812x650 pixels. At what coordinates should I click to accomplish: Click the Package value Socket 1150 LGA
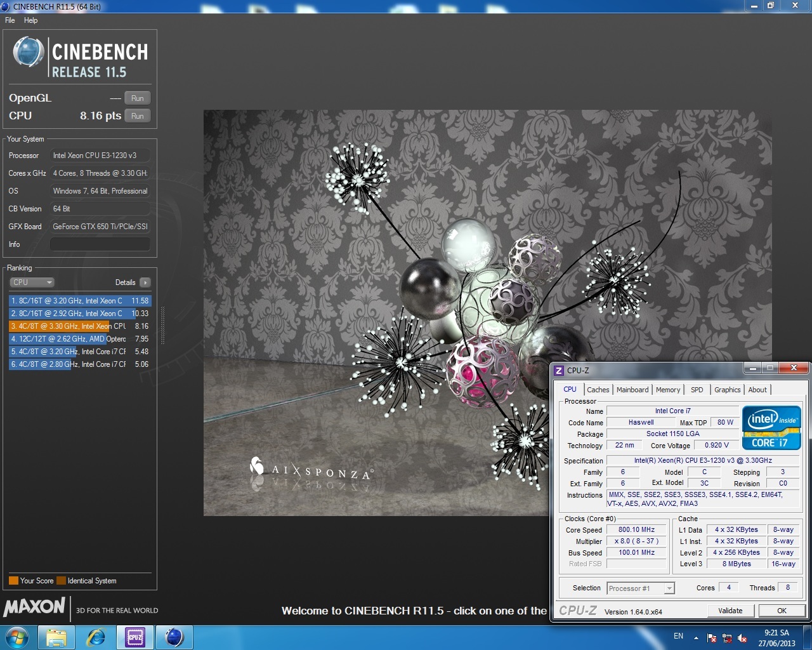(x=672, y=434)
